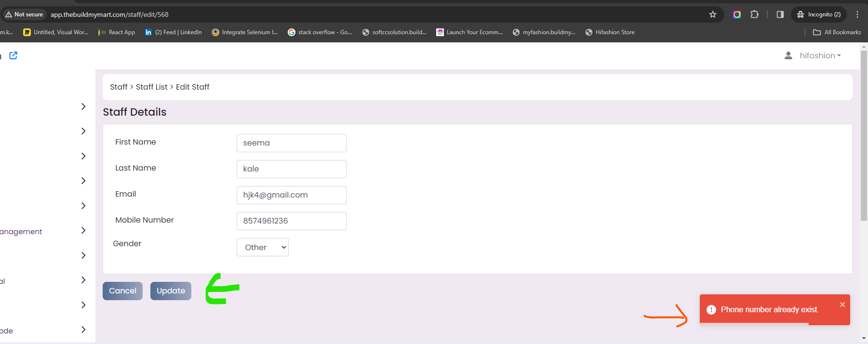Open the stack overflow - Go... bookmark
The width and height of the screenshot is (868, 344).
click(320, 32)
